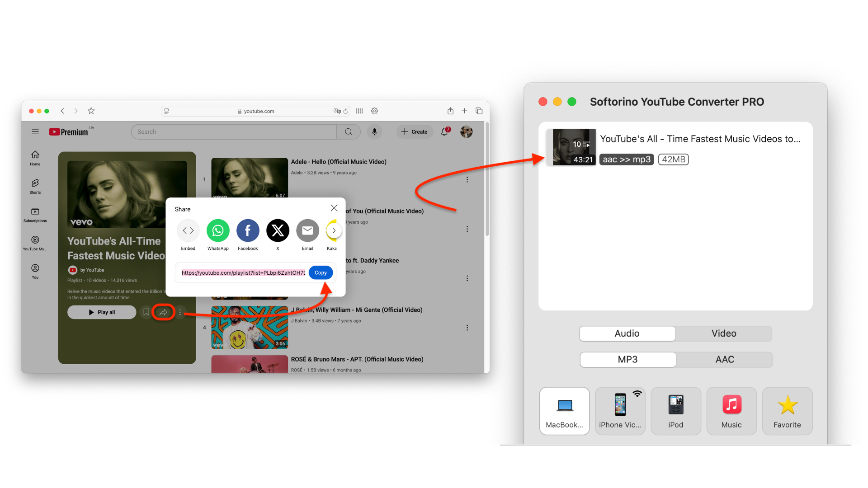The height and width of the screenshot is (488, 868).
Task: Choose Favorite folder destination
Action: 787,411
